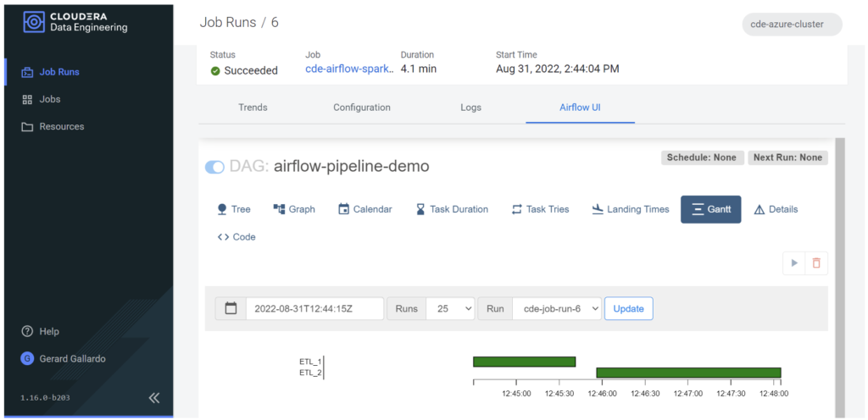Click the execution date input field

tap(315, 308)
